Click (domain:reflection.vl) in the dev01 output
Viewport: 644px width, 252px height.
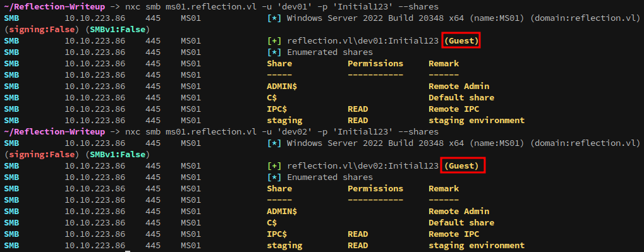click(585, 18)
